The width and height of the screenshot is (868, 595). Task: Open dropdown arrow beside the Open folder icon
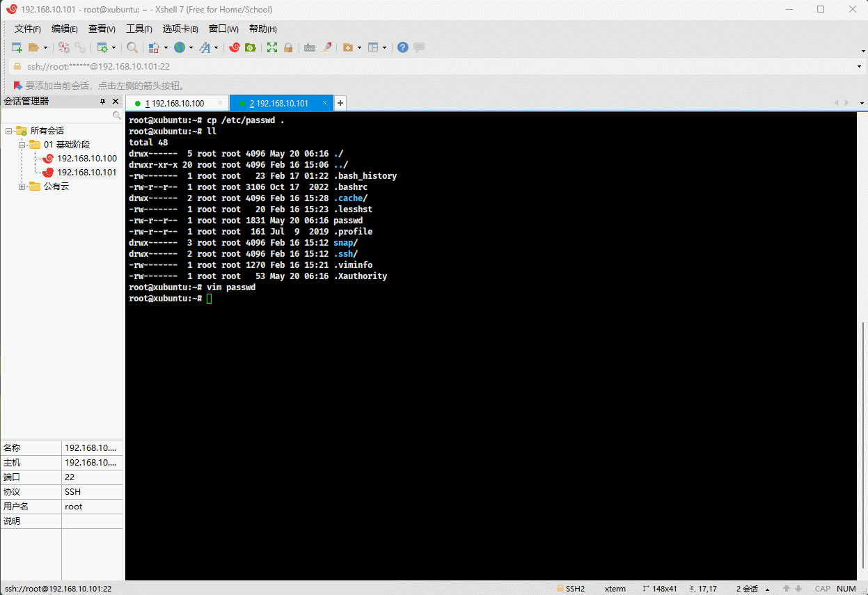pos(46,48)
